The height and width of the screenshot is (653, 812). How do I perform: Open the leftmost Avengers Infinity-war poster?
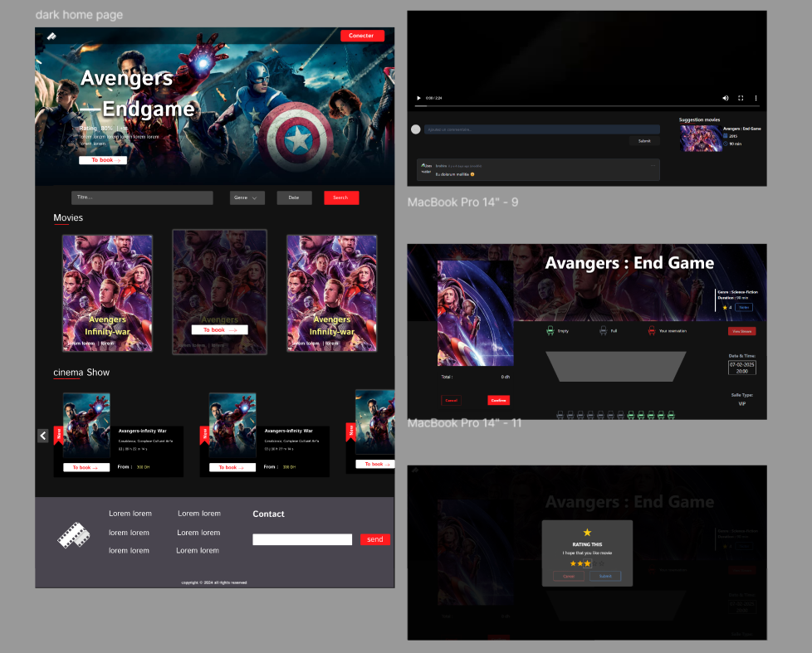[x=107, y=294]
